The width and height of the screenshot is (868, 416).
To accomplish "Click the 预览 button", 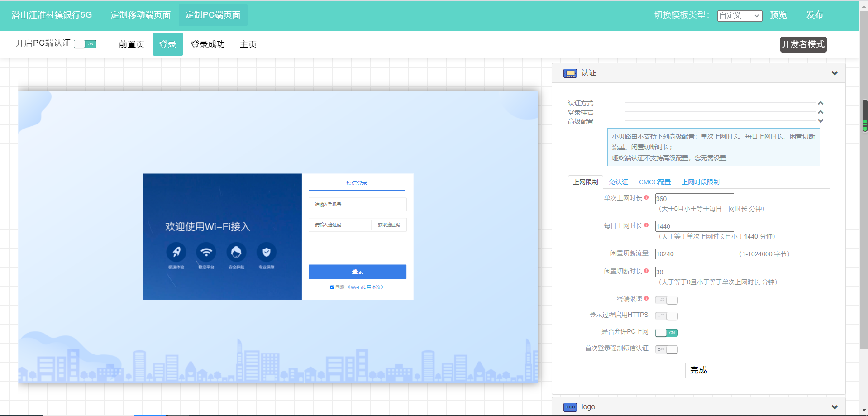I will (x=778, y=15).
